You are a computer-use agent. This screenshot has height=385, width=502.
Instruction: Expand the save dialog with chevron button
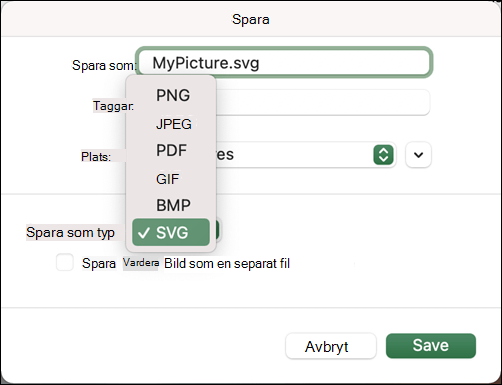(x=418, y=155)
